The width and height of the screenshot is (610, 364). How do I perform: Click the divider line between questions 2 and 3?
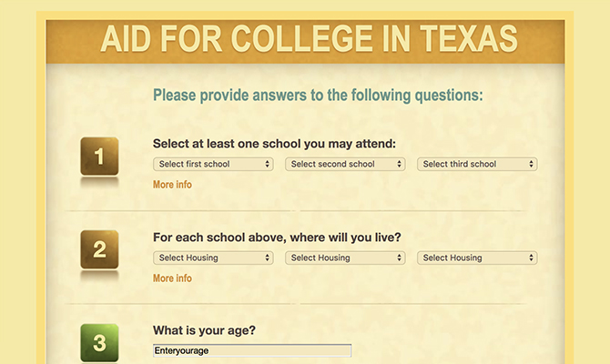tap(300, 303)
